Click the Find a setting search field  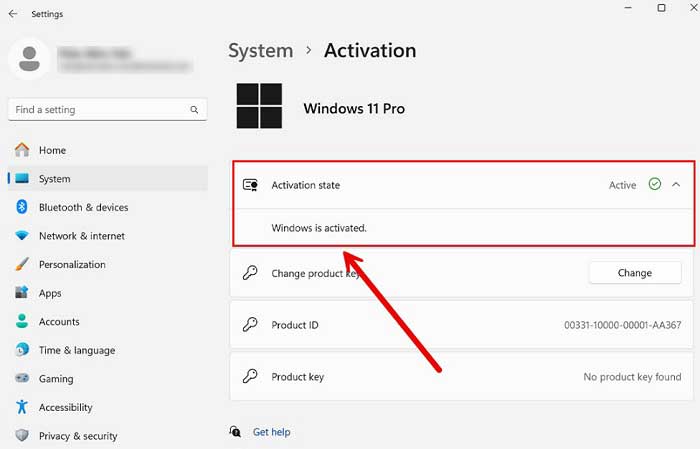[107, 110]
